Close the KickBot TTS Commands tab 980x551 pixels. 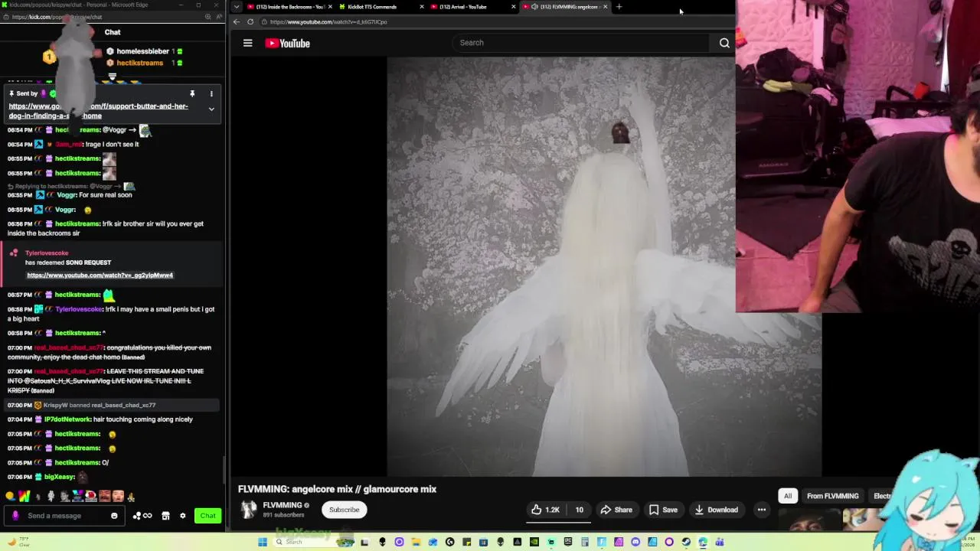tap(421, 7)
